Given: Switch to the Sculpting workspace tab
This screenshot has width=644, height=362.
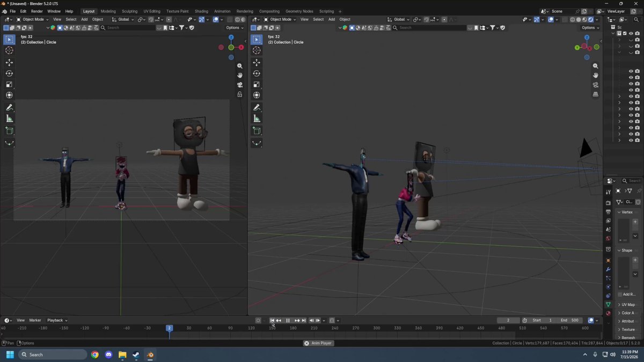Looking at the screenshot, I should 129,11.
